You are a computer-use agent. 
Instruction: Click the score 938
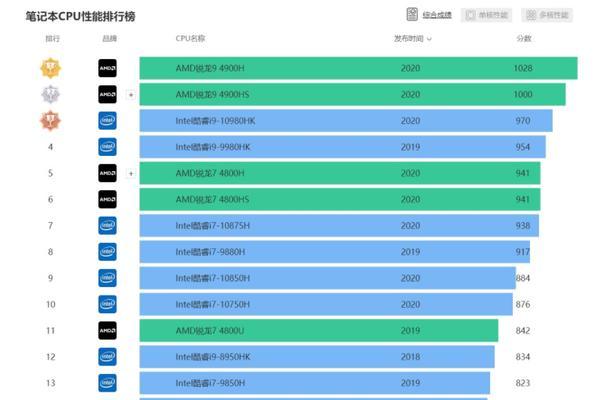click(x=523, y=225)
